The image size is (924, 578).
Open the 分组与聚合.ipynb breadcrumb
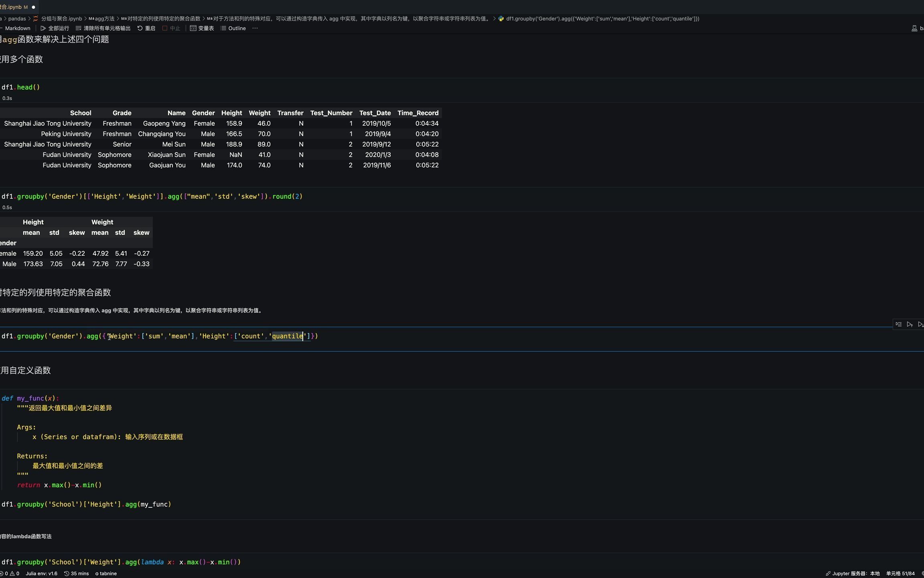[61, 18]
